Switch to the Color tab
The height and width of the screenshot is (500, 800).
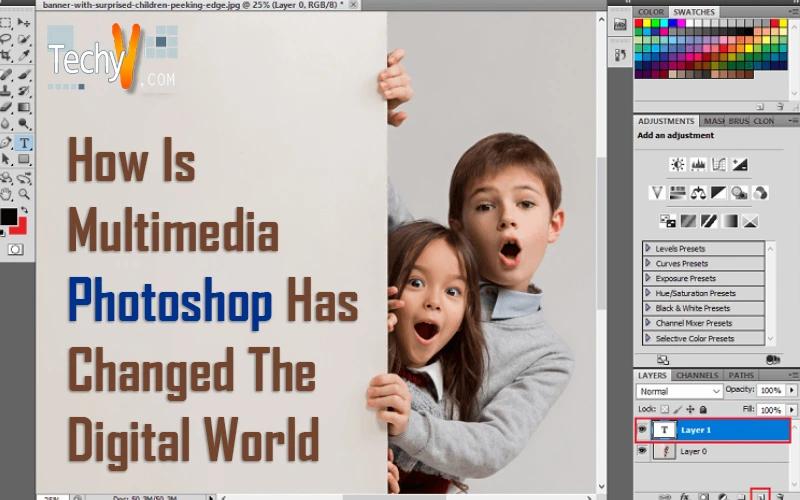(x=651, y=12)
